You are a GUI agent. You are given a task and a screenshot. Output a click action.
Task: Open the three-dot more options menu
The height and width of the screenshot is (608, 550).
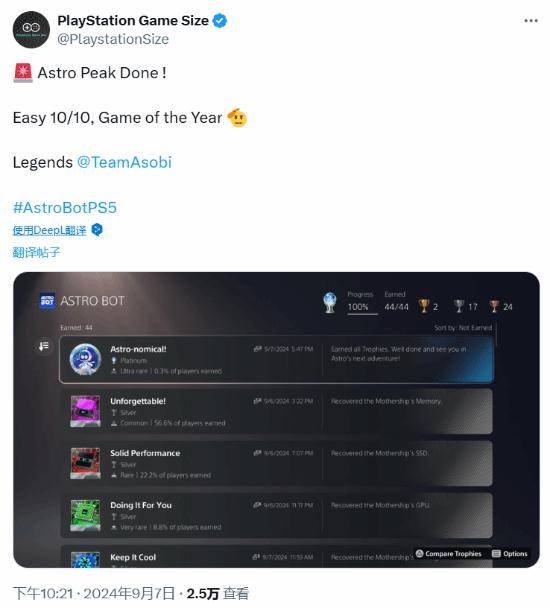coord(531,21)
